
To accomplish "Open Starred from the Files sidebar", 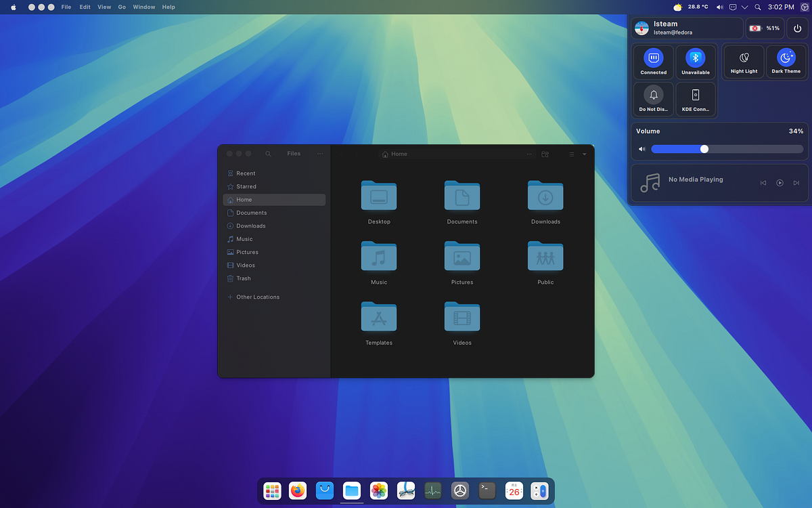I will point(245,186).
